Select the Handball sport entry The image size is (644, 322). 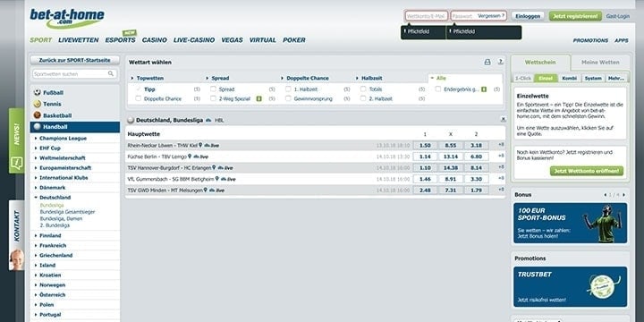pyautogui.click(x=75, y=127)
